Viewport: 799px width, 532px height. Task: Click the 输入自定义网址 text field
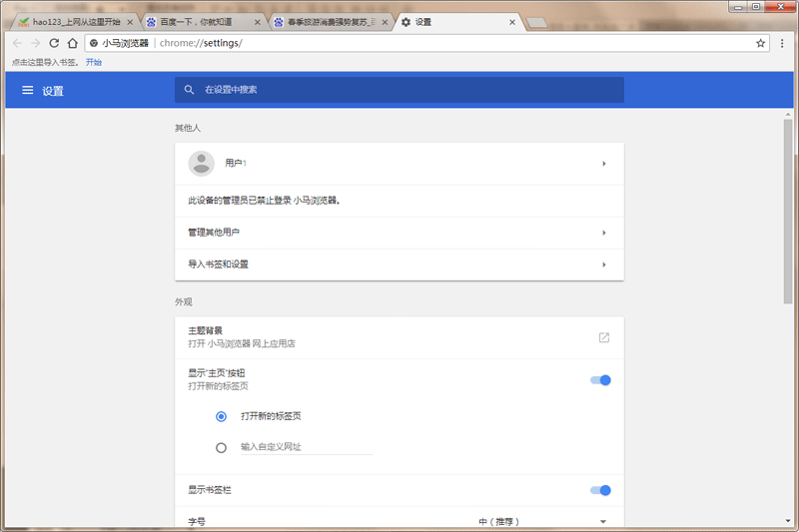307,447
